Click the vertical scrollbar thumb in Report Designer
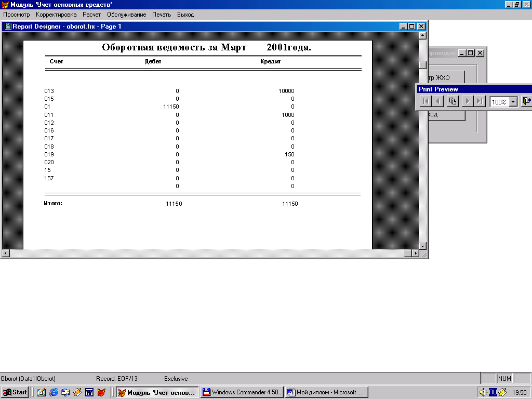Screen dimensions: 532x399 [422, 65]
